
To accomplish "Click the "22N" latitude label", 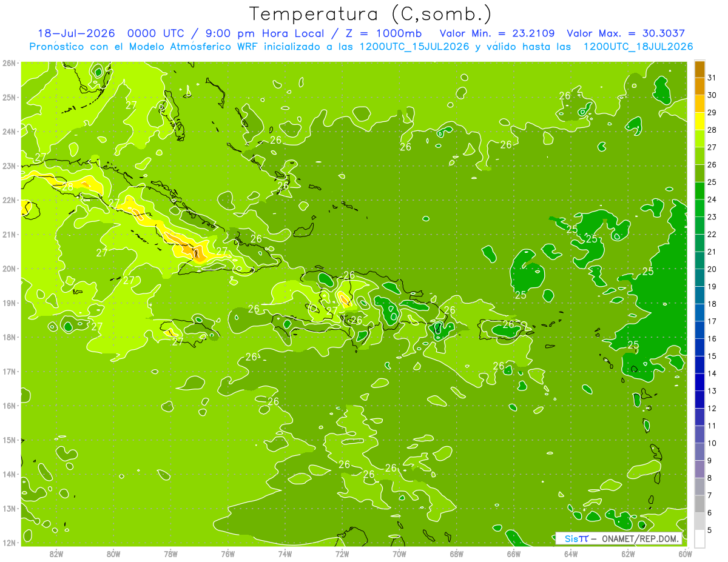I will 10,200.
